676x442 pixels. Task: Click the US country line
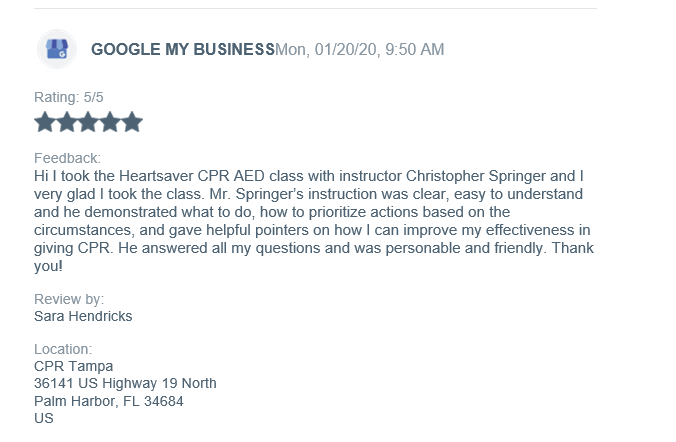pos(44,418)
